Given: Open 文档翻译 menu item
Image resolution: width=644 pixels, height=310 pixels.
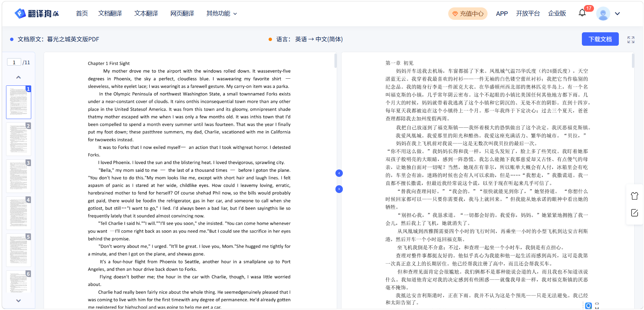Looking at the screenshot, I should [110, 13].
